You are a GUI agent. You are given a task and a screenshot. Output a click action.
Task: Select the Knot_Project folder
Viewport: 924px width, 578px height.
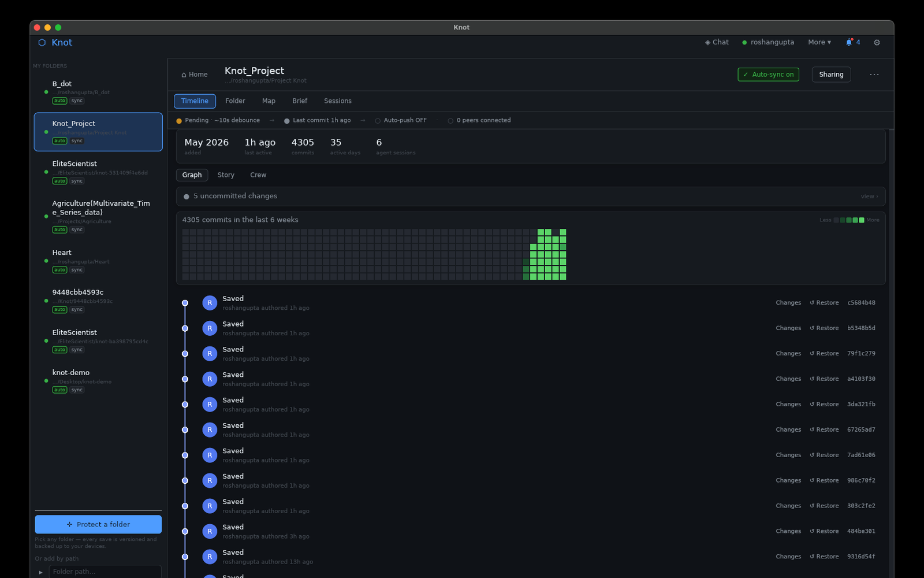[98, 132]
